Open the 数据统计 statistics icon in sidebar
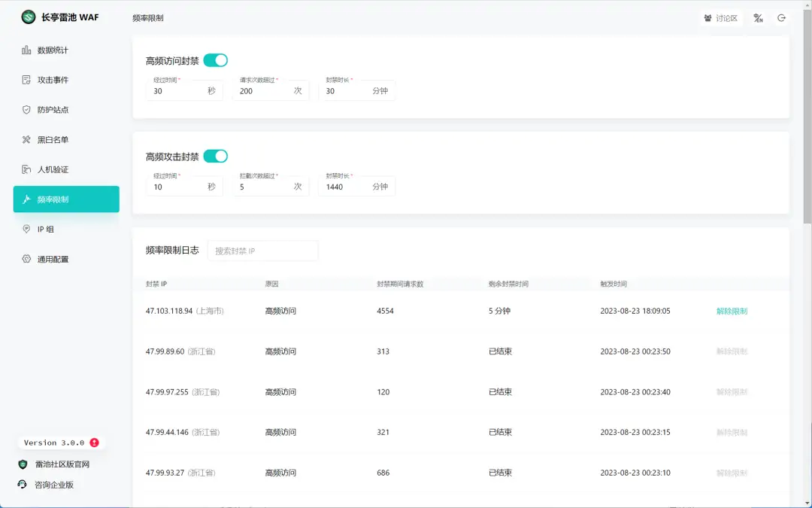Screen dimensions: 812x508 (25, 50)
